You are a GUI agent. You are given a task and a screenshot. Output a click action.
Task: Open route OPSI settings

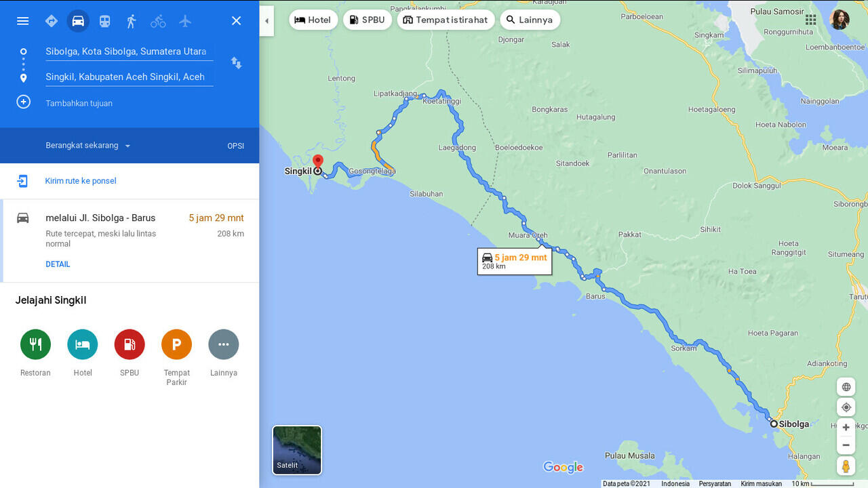coord(235,145)
